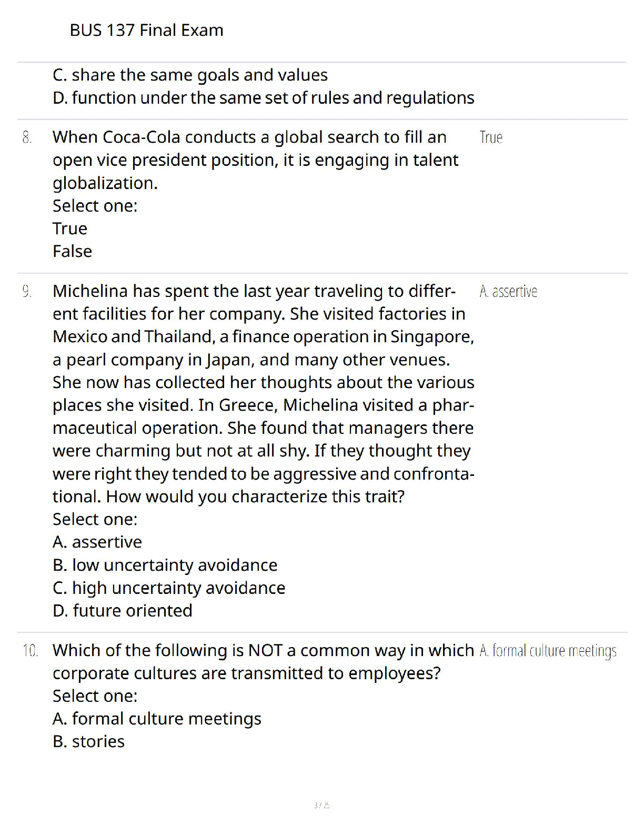This screenshot has width=644, height=834.
Task: Select B. stories option
Action: point(88,741)
